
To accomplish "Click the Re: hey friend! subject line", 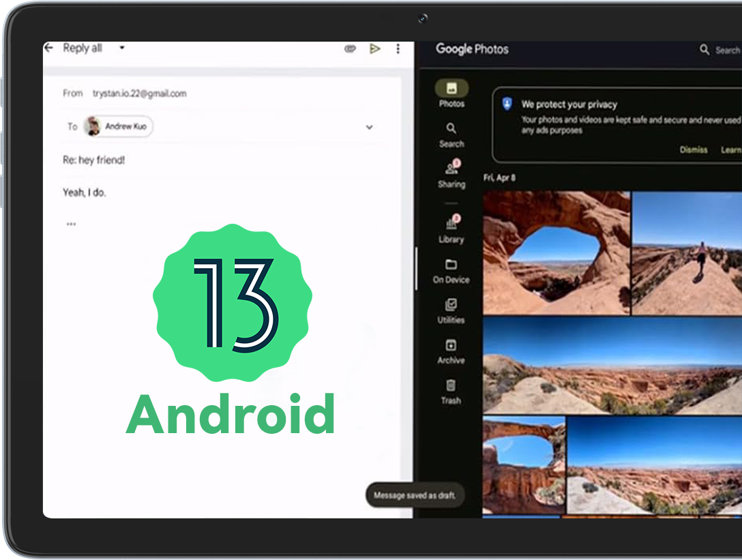I will tap(94, 160).
